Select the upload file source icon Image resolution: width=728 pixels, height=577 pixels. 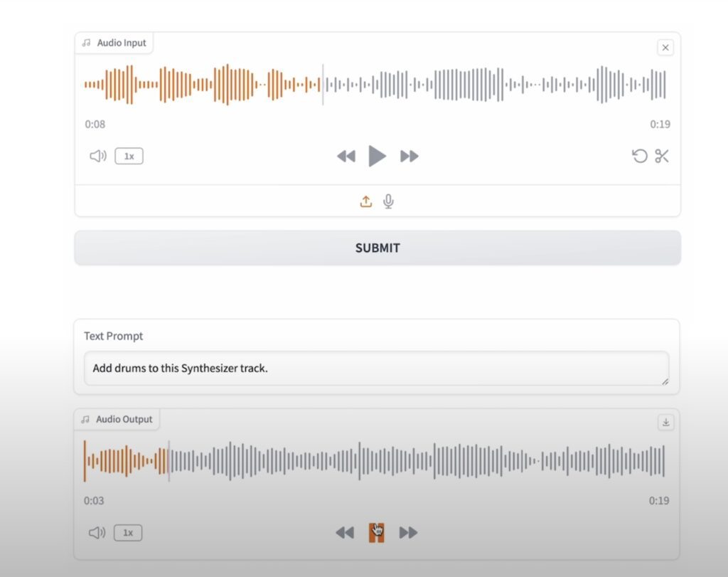tap(365, 201)
